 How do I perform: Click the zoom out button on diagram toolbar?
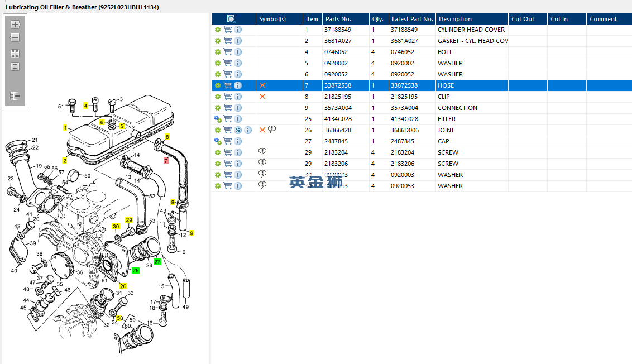coord(15,38)
